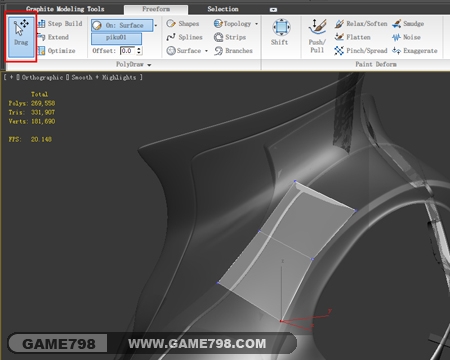
Task: Increase Offset value with spinner arrow
Action: pyautogui.click(x=139, y=49)
